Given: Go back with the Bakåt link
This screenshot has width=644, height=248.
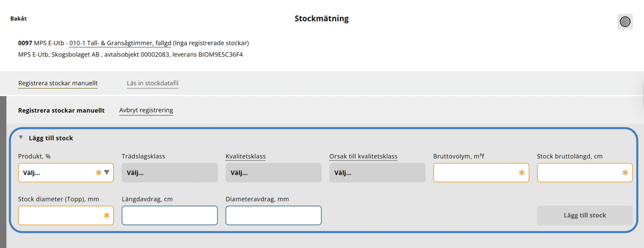Looking at the screenshot, I should [19, 19].
